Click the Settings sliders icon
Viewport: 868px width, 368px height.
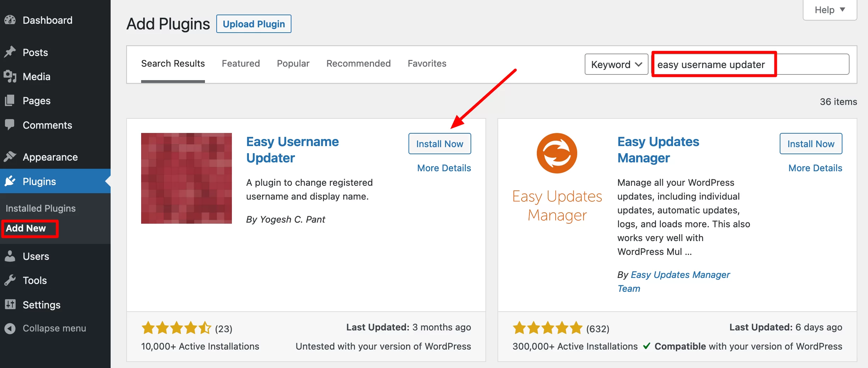tap(10, 305)
